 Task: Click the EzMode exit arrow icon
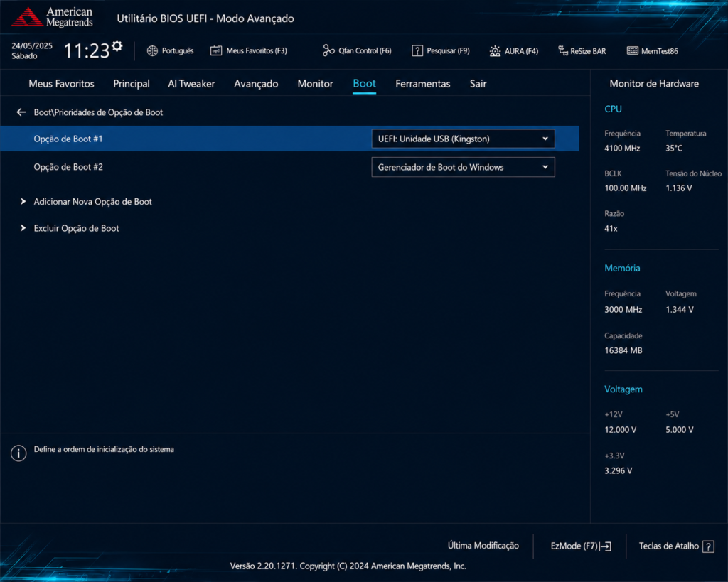pyautogui.click(x=606, y=546)
